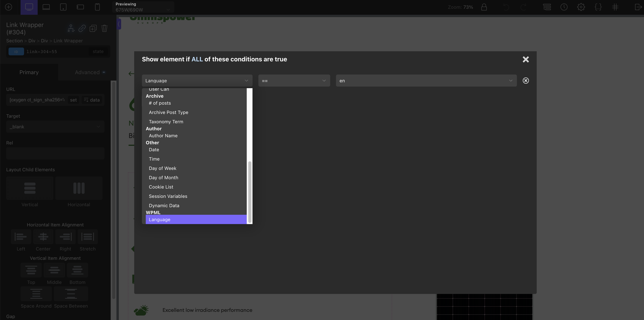
Task: Switch to the Advanced tab
Action: pos(87,72)
